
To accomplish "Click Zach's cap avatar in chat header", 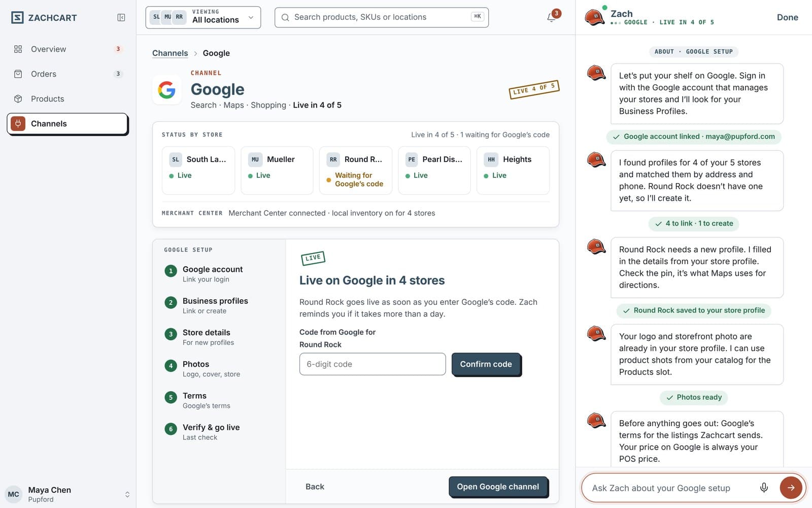I will (595, 17).
